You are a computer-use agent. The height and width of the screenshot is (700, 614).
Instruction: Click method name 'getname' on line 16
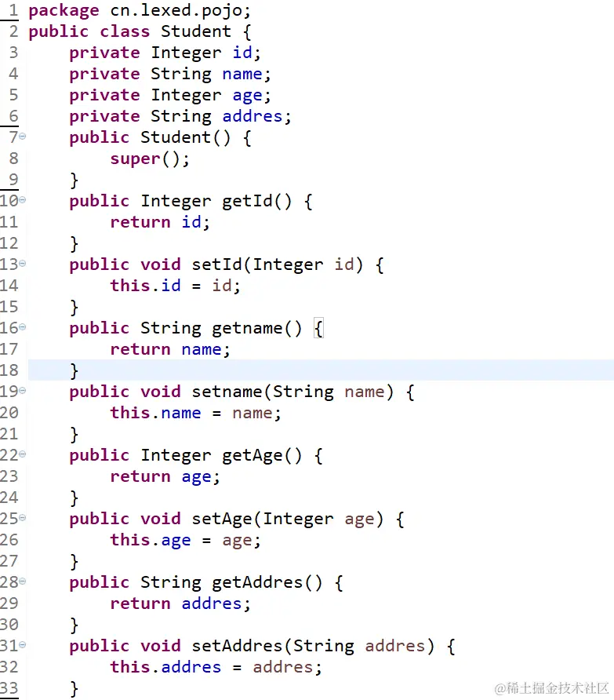247,329
